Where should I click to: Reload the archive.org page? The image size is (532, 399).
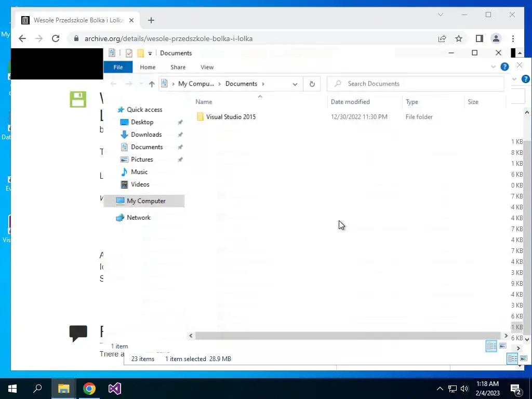[56, 38]
